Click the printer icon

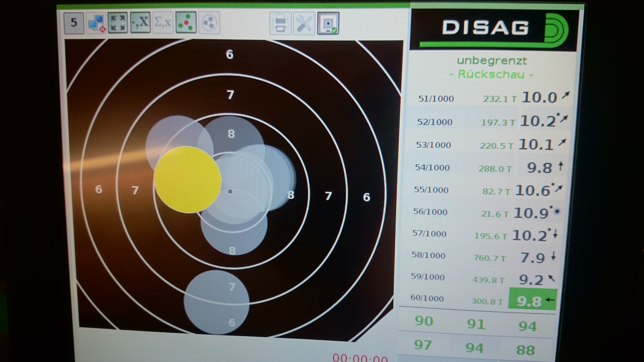pyautogui.click(x=280, y=23)
